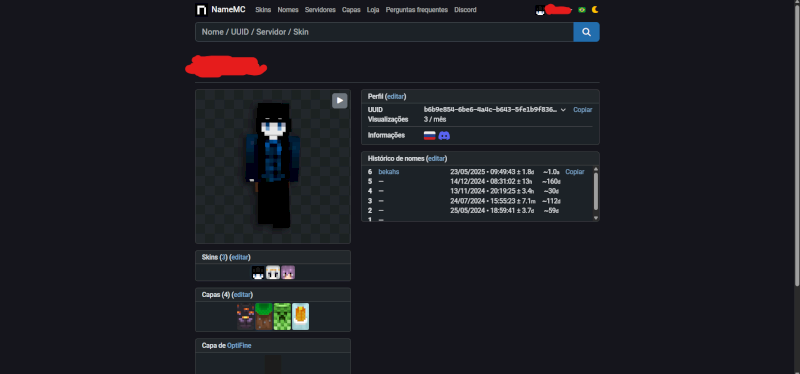Click the Discord icon in Informações
Image resolution: width=800 pixels, height=374 pixels.
[x=444, y=136]
